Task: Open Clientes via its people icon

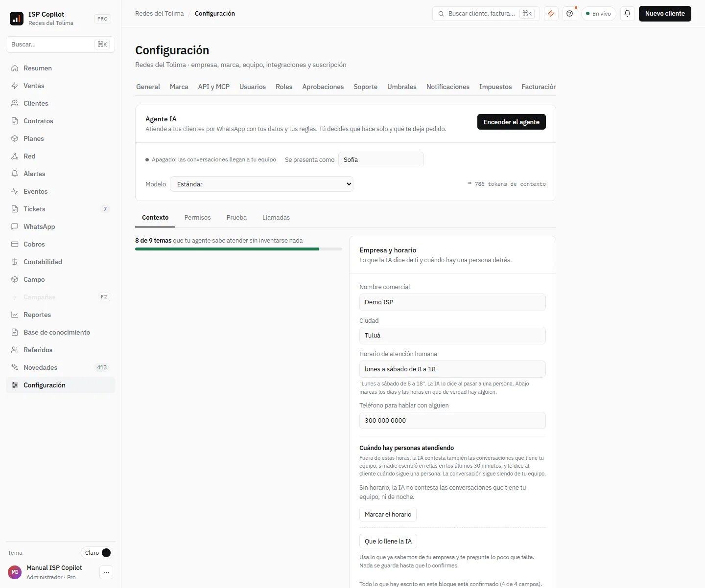Action: [15, 104]
